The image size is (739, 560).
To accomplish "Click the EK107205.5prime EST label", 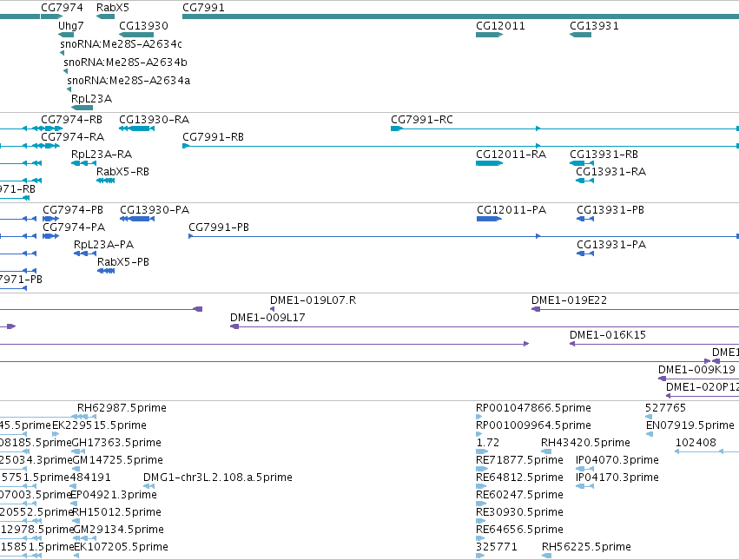I will 121,547.
